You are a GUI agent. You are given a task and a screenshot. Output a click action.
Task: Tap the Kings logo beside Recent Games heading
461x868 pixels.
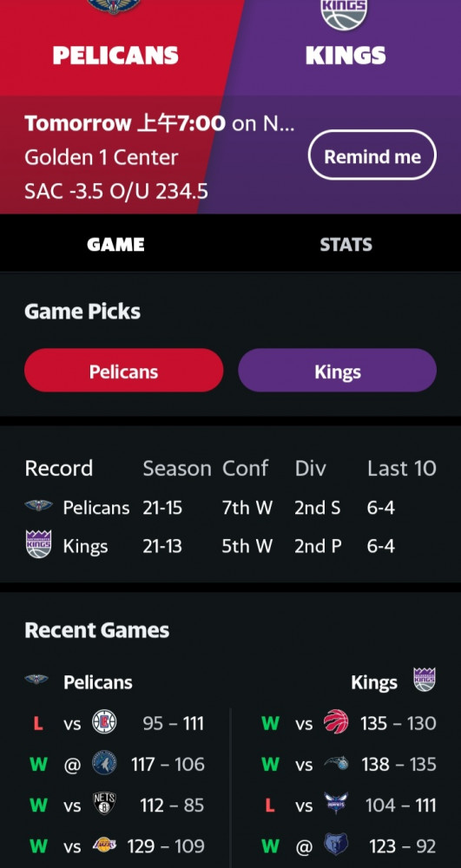(425, 681)
